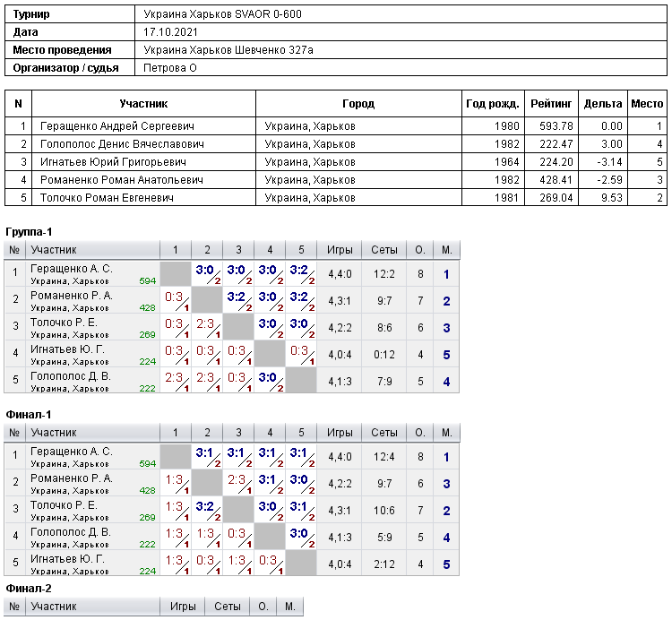Click sets total 5:9 in Финал-1

click(384, 538)
